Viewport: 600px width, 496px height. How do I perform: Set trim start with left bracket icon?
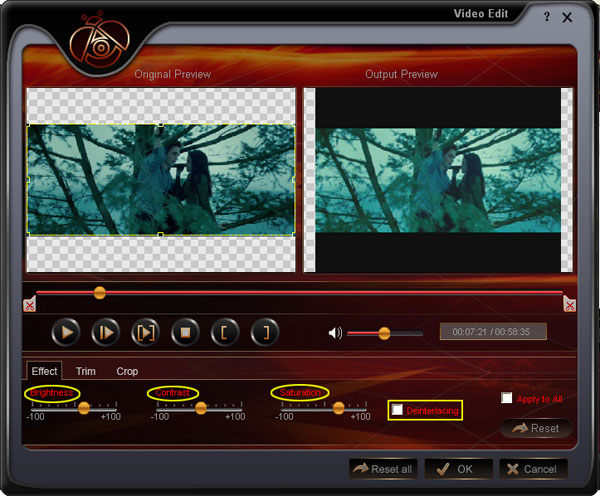[x=224, y=332]
